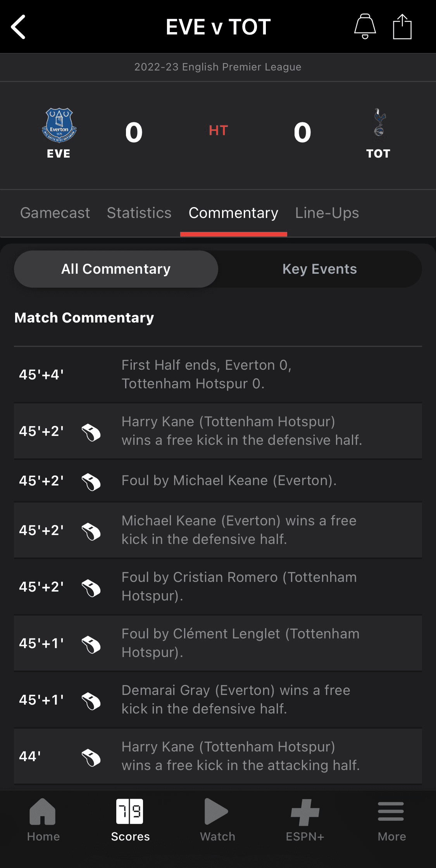Switch to the Statistics tab
This screenshot has width=436, height=868.
tap(139, 213)
